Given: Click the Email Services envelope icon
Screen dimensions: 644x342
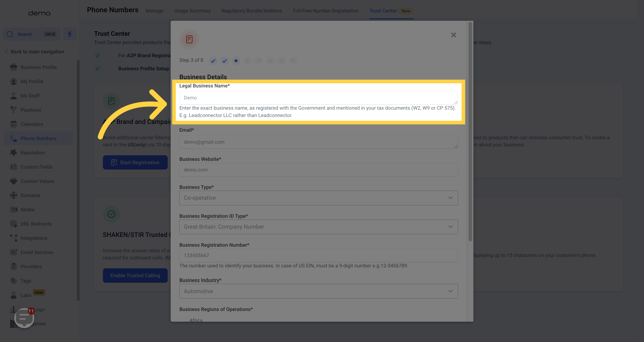Looking at the screenshot, I should 14,252.
